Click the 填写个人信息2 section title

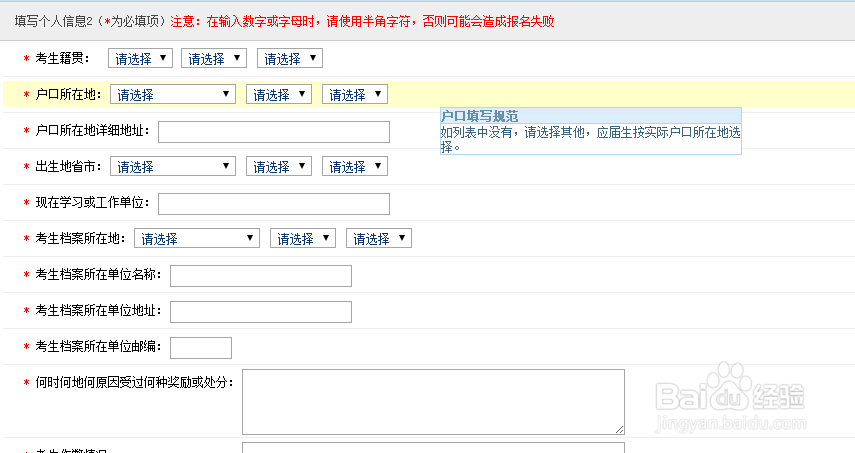[53, 21]
